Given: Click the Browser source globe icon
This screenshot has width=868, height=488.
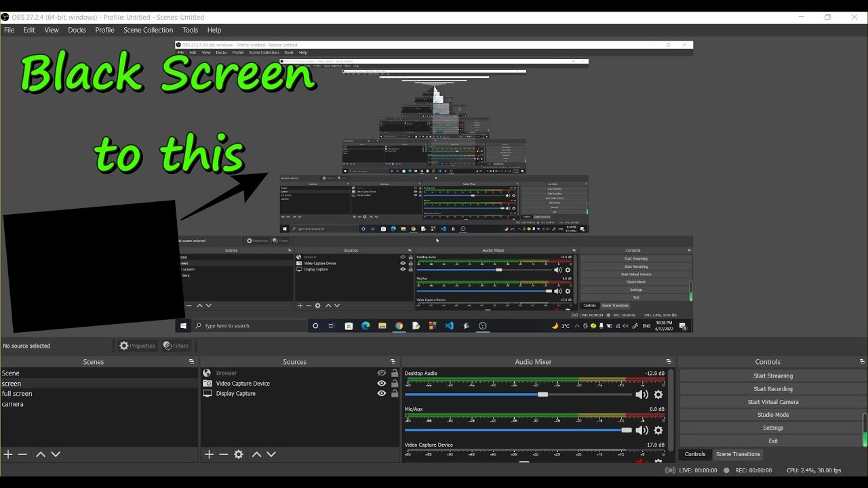Looking at the screenshot, I should pos(207,373).
